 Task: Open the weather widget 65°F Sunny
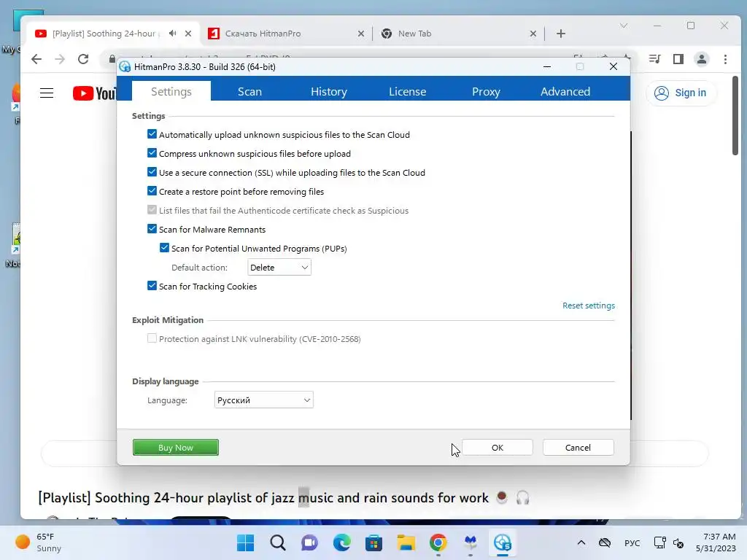(39, 542)
